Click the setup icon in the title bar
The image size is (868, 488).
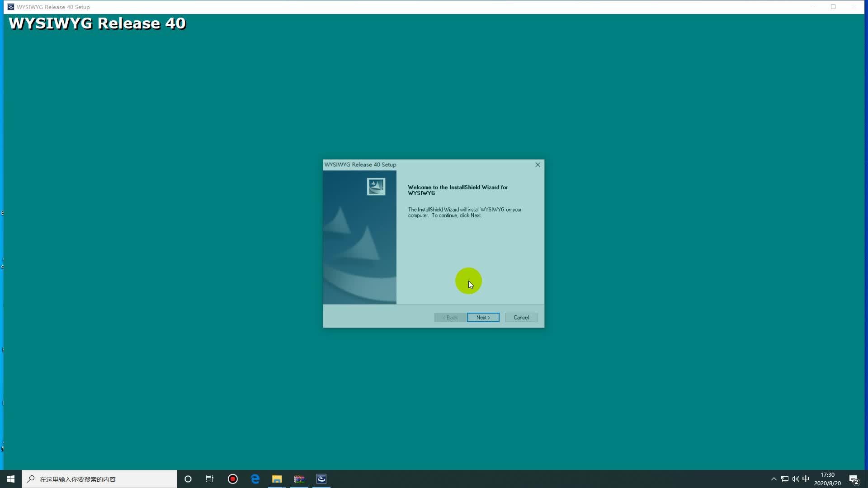point(10,7)
